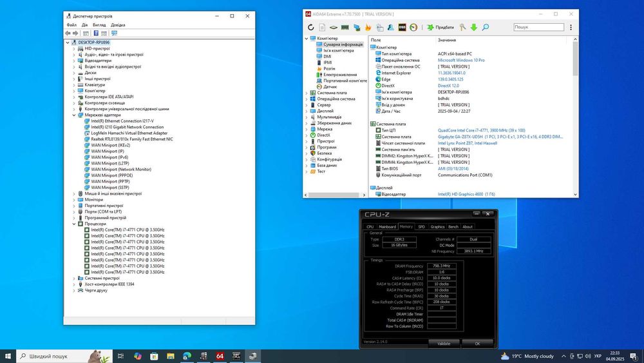The width and height of the screenshot is (644, 363).
Task: Click the Validate button in CPU-Z
Action: pyautogui.click(x=444, y=343)
